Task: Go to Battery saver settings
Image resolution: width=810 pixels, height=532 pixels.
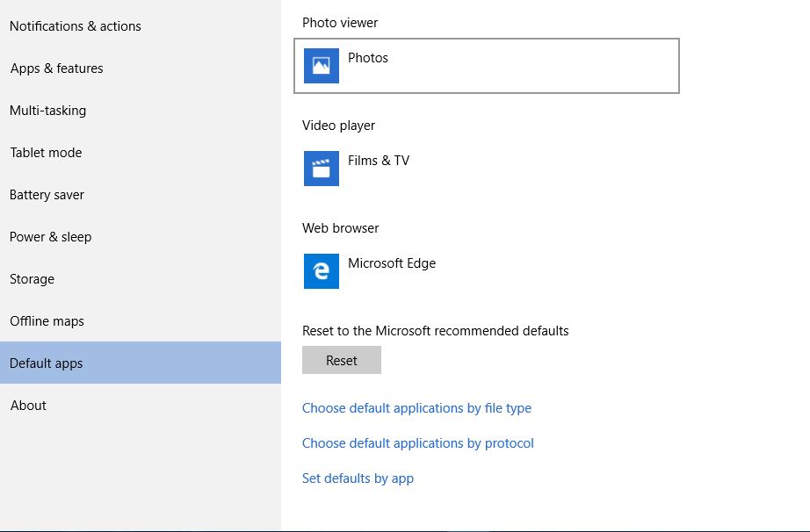Action: 47,195
